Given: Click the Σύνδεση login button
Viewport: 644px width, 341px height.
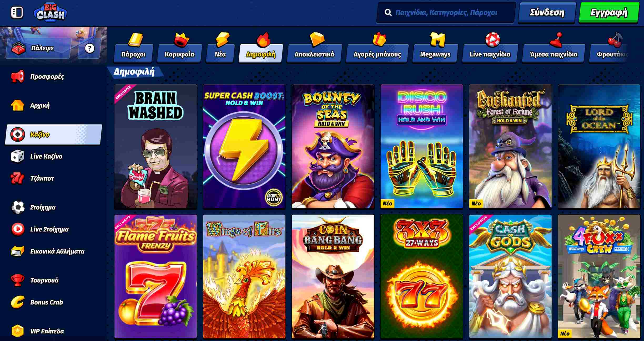Looking at the screenshot, I should (x=547, y=13).
